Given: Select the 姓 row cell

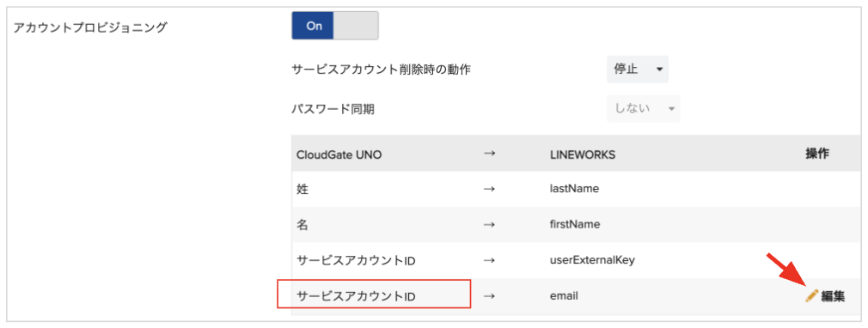Looking at the screenshot, I should [x=303, y=189].
